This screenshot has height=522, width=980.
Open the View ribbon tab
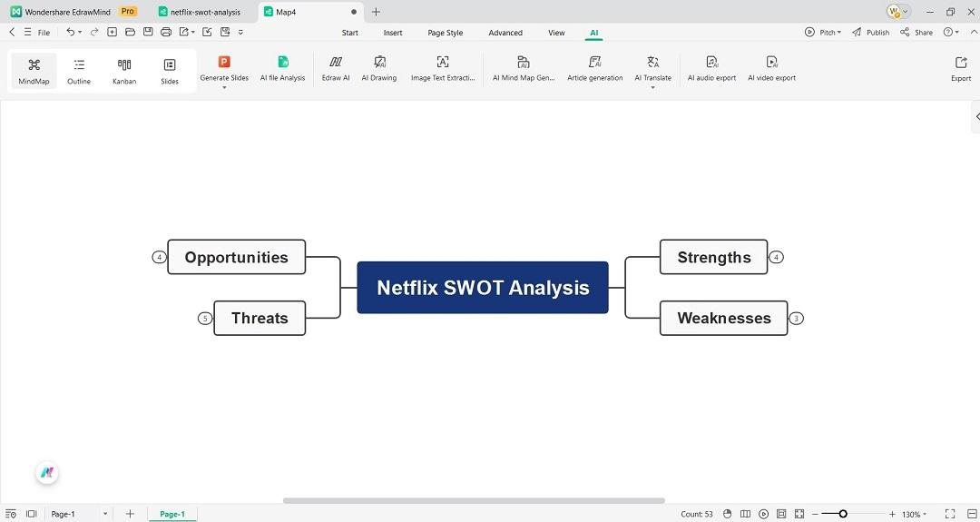pos(556,33)
